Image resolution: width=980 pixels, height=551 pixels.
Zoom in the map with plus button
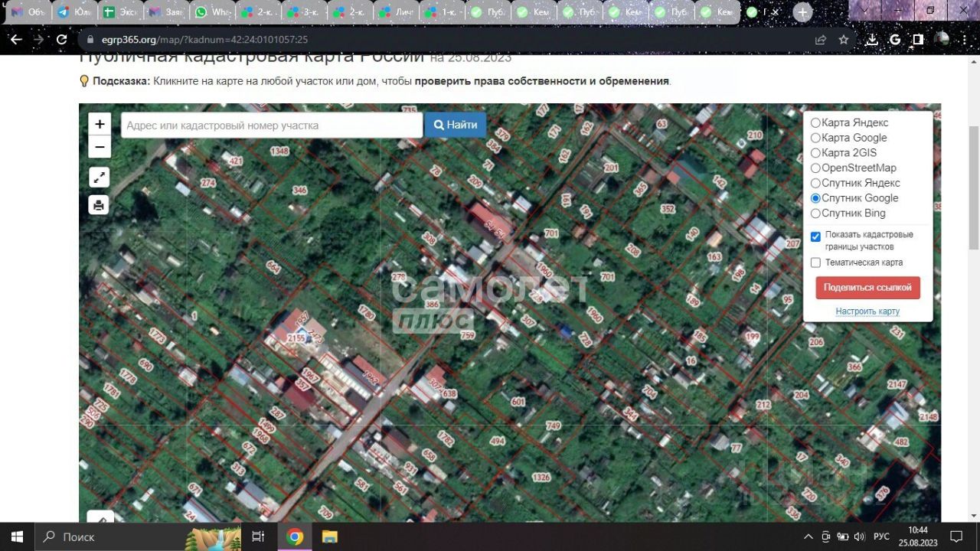[x=100, y=124]
